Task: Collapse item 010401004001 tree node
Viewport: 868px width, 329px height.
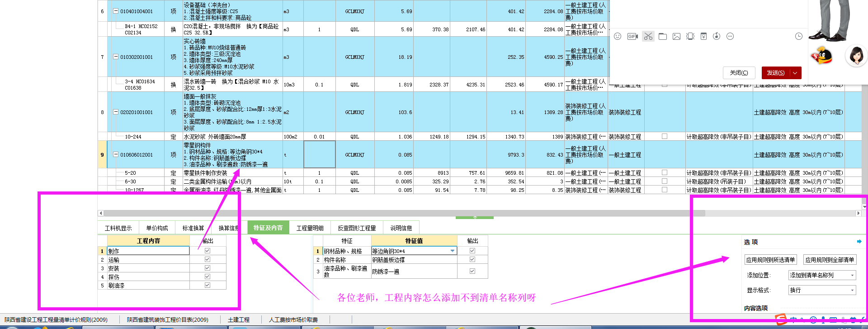Action: click(115, 11)
